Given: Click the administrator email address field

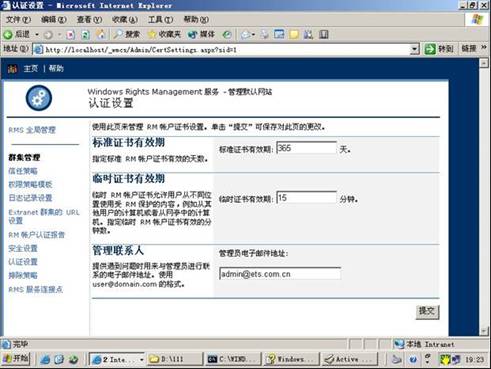Looking at the screenshot, I should click(x=280, y=274).
